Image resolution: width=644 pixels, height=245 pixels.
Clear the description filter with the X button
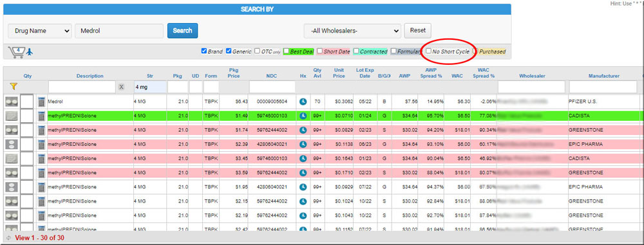tap(121, 87)
